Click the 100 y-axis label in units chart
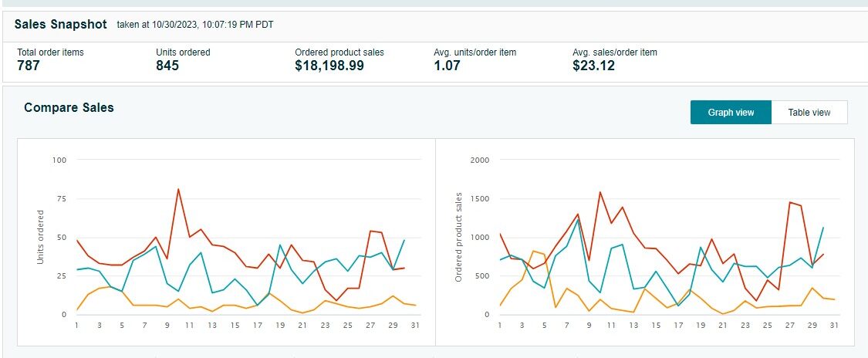The width and height of the screenshot is (868, 358). (x=59, y=160)
